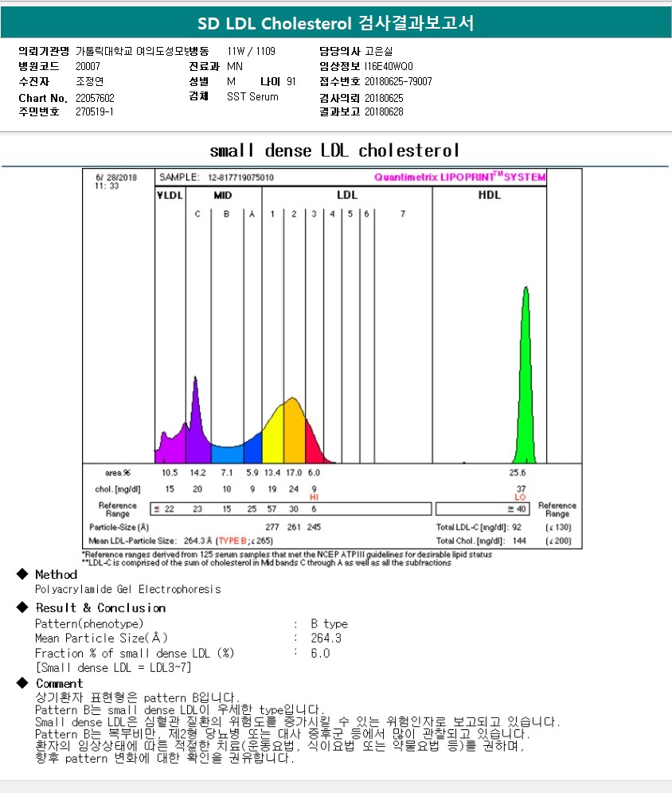672x793 pixels.
Task: Select particle size value '245'
Action: click(x=314, y=527)
